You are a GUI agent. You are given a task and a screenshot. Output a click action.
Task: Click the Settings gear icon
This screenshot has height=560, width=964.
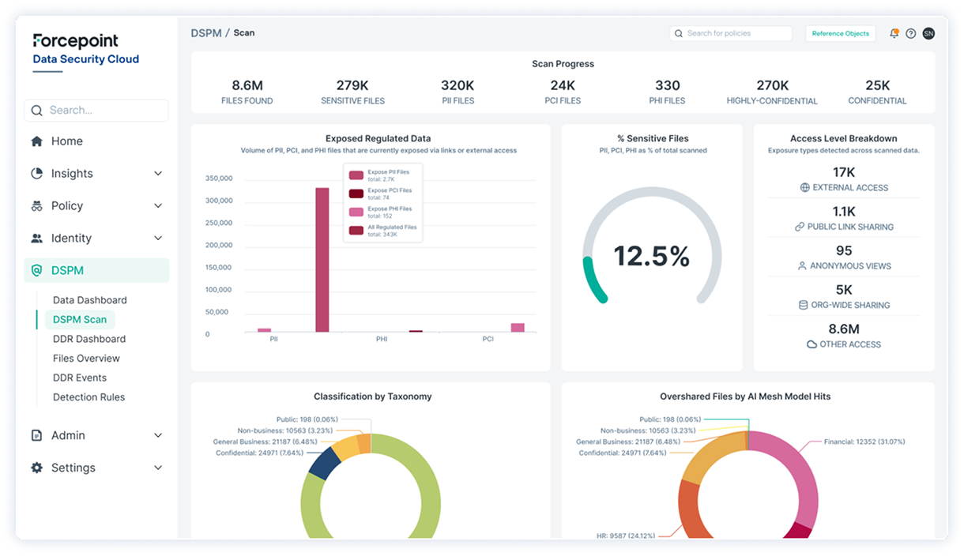36,468
